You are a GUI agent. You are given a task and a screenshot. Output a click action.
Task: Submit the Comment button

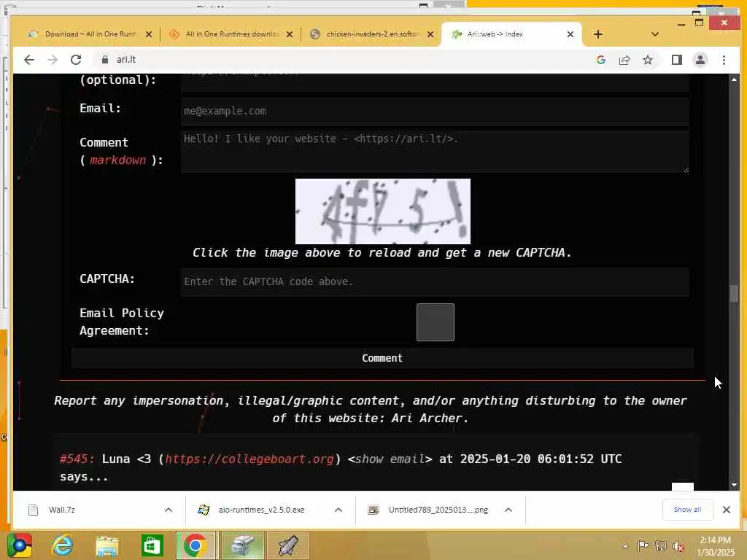point(382,358)
